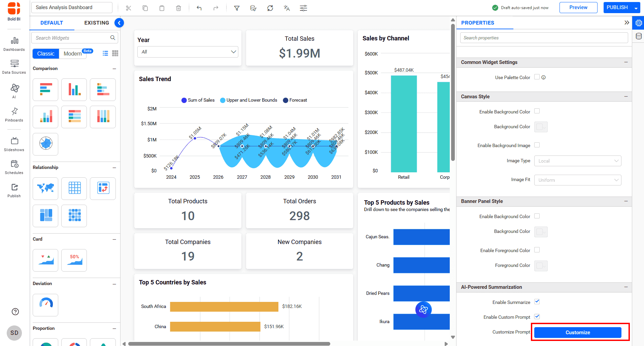Open Banner Panel background color picker
The image size is (644, 346).
click(x=541, y=232)
